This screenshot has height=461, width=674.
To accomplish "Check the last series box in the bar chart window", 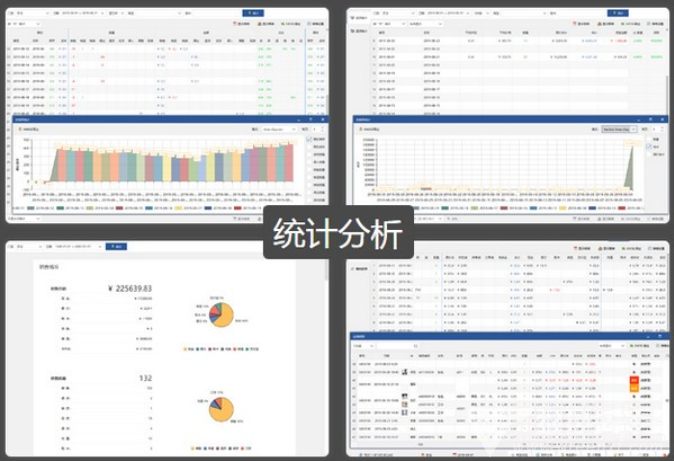I will (309, 200).
